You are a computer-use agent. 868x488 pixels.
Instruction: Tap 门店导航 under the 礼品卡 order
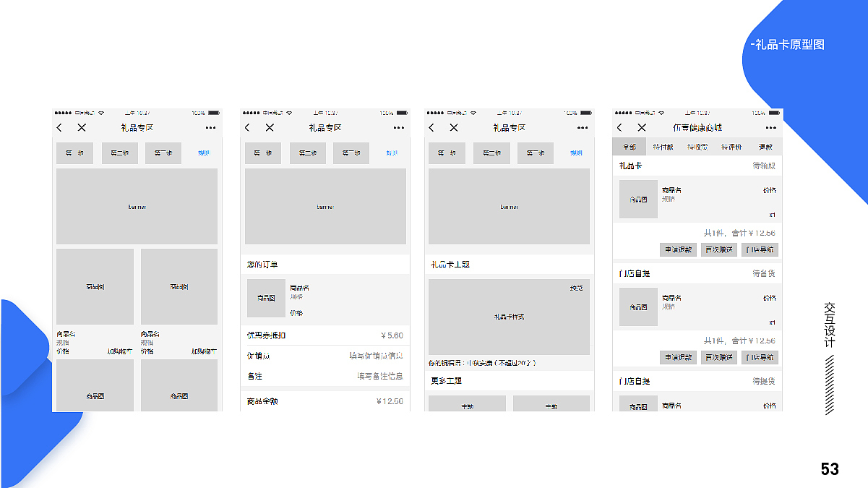click(x=760, y=249)
